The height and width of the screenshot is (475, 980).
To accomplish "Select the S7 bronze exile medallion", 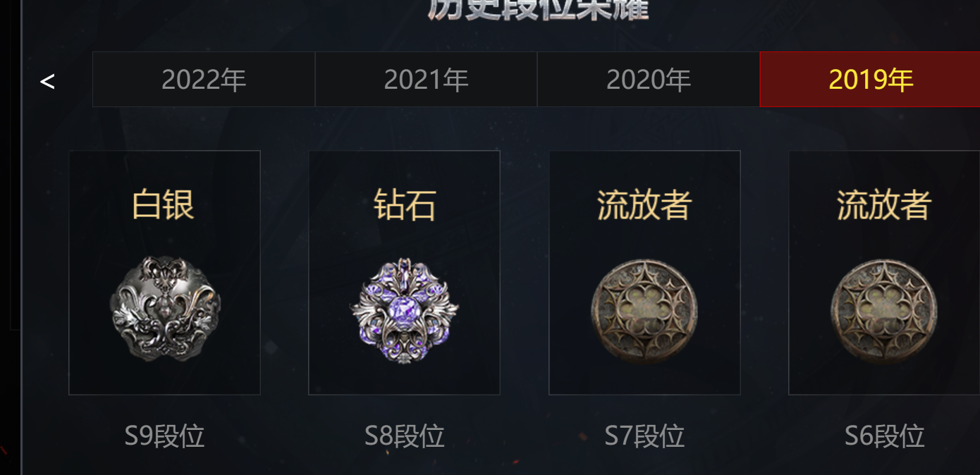I will (x=644, y=311).
